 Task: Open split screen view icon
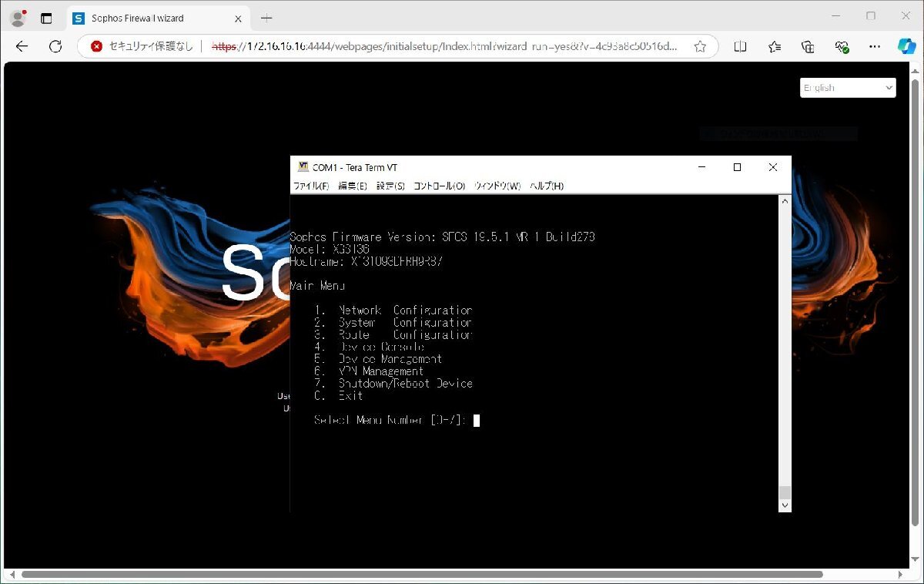tap(740, 46)
